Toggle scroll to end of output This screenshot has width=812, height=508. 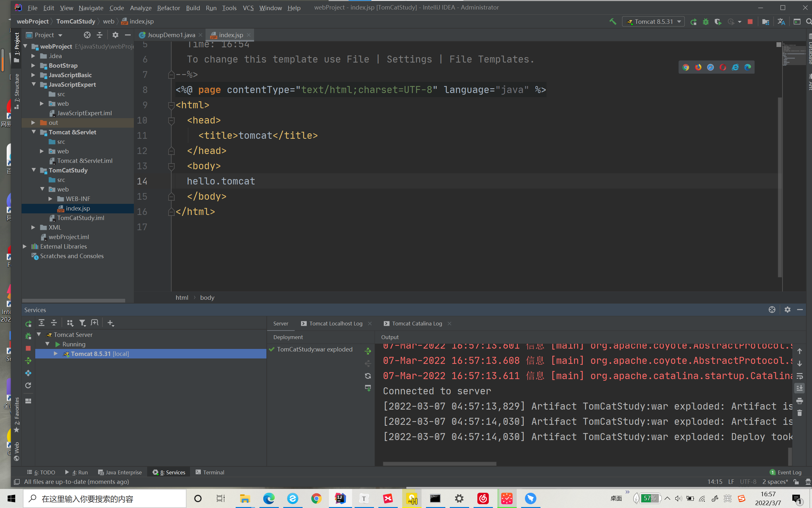click(800, 388)
